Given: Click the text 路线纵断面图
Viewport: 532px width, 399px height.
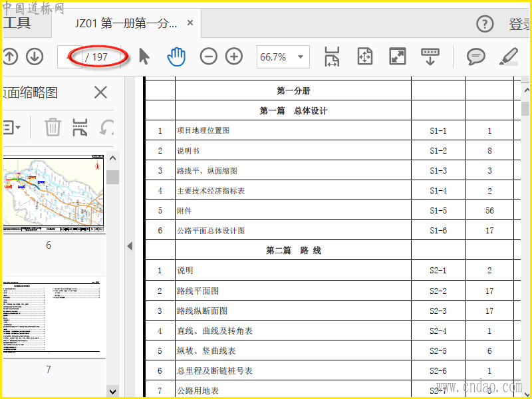Looking at the screenshot, I should click(x=202, y=311).
